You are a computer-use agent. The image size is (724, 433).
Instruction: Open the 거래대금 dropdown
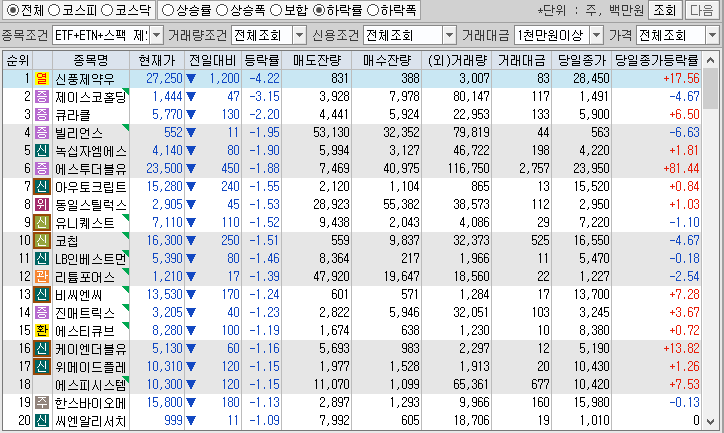[x=597, y=35]
